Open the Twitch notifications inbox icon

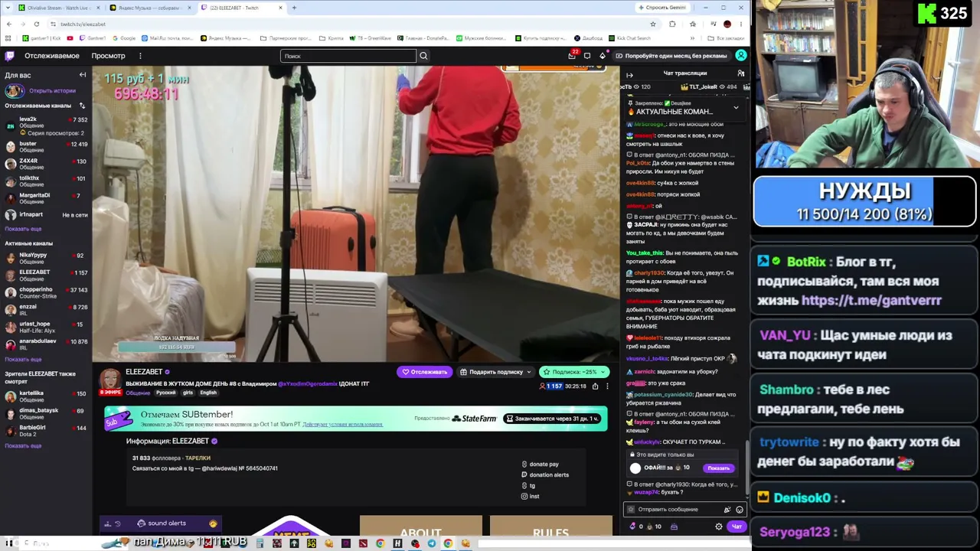click(572, 55)
